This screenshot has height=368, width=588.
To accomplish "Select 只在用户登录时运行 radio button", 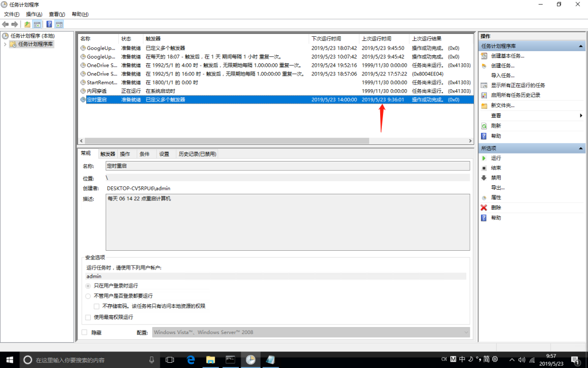I will coord(88,286).
